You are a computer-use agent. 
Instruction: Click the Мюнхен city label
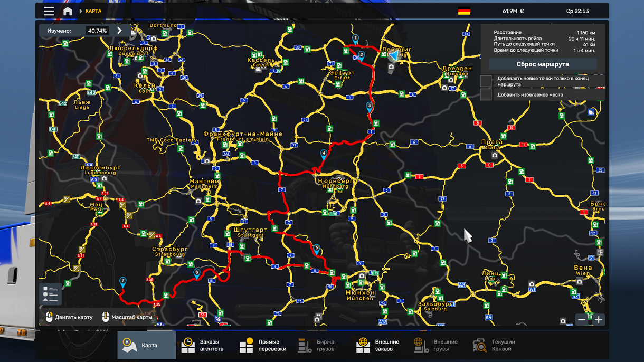360,292
